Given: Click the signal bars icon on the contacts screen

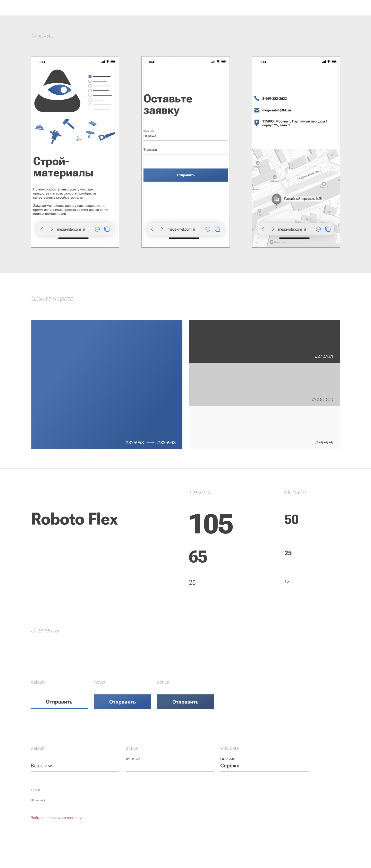Looking at the screenshot, I should 324,62.
